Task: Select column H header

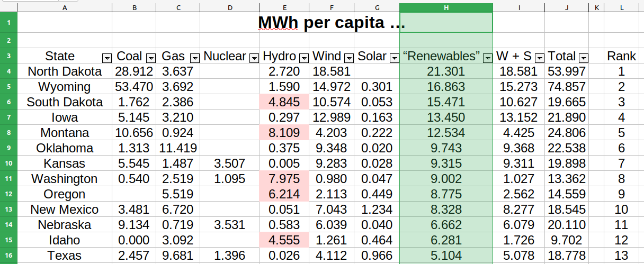Action: [x=446, y=8]
